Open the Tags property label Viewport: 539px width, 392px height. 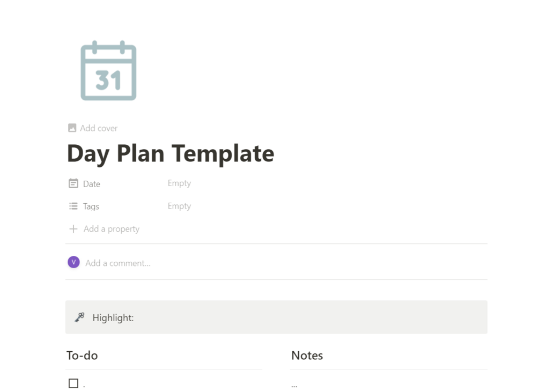(91, 206)
